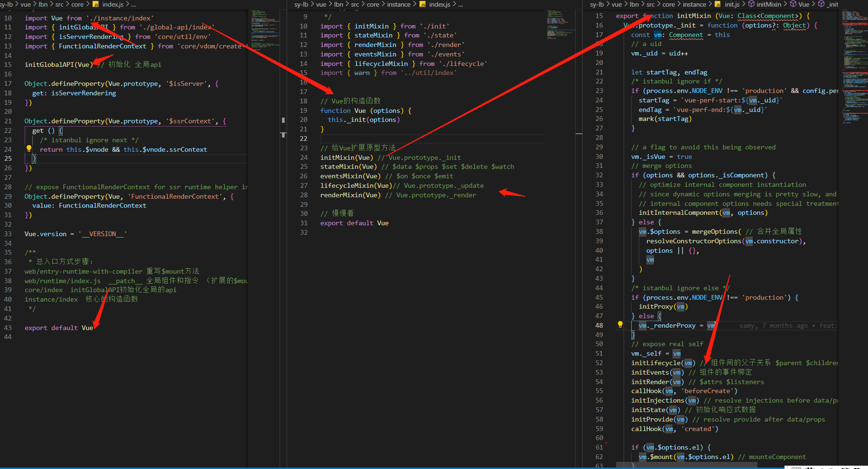Click the symbol icon before Vue breadcrumb
Viewport: 868px width, 469px height.
(793, 4)
